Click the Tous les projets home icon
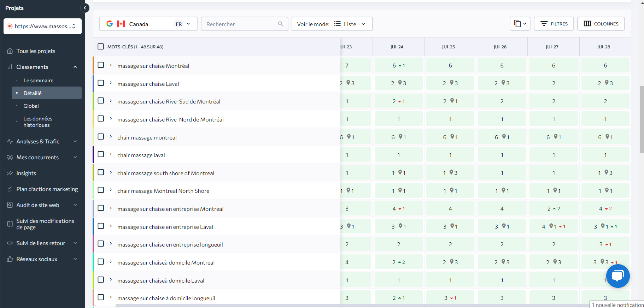 point(10,51)
